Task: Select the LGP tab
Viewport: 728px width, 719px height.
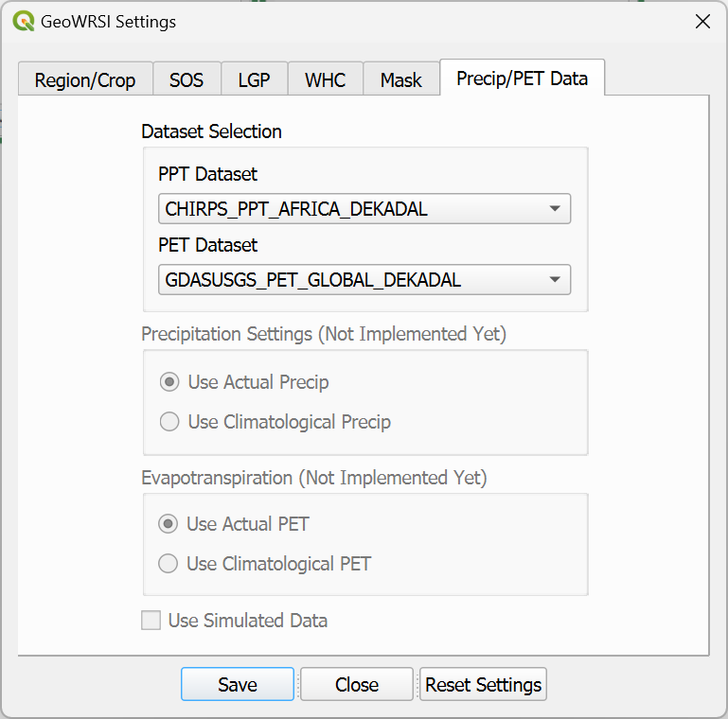Action: click(x=255, y=80)
